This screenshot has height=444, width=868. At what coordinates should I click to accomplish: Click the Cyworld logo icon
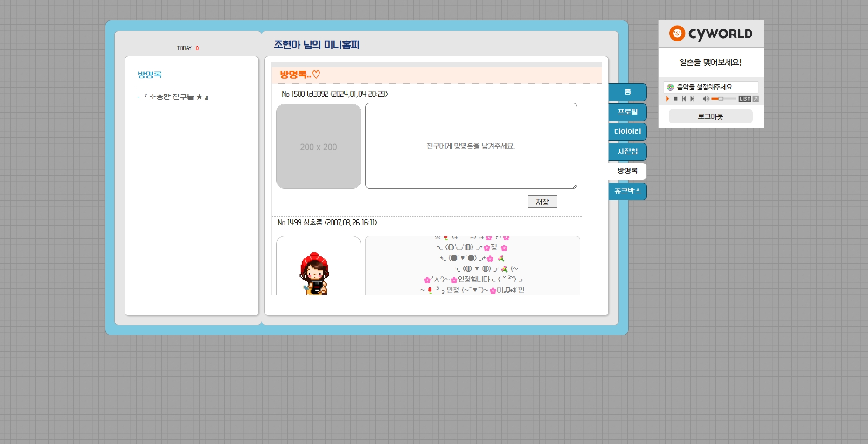click(x=677, y=34)
